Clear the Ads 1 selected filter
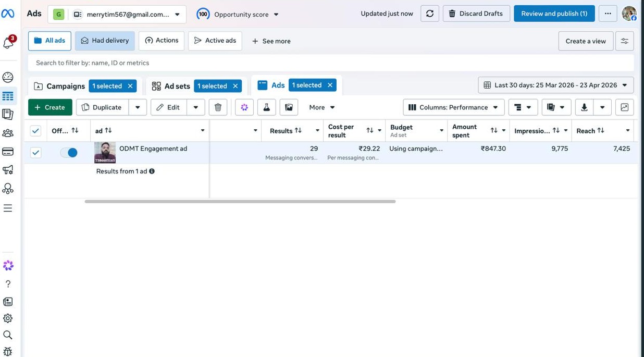Image resolution: width=644 pixels, height=357 pixels. tap(330, 85)
